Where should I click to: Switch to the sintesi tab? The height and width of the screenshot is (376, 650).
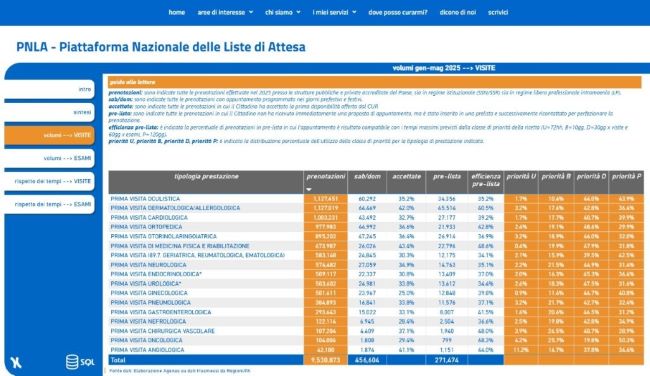(49, 112)
